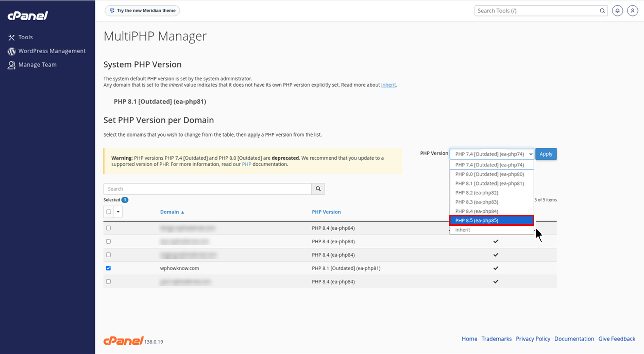The image size is (644, 354).
Task: Expand the select-all checkbox dropdown arrow
Action: (x=118, y=212)
